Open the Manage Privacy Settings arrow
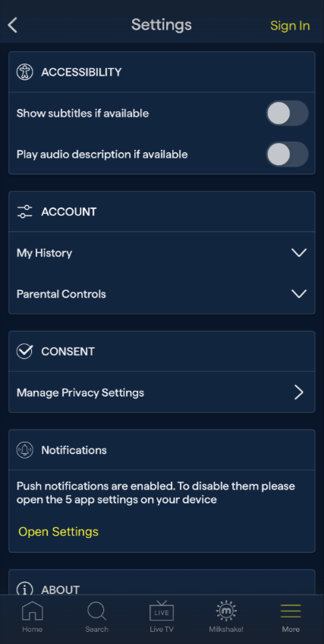This screenshot has width=324, height=644. pos(299,392)
